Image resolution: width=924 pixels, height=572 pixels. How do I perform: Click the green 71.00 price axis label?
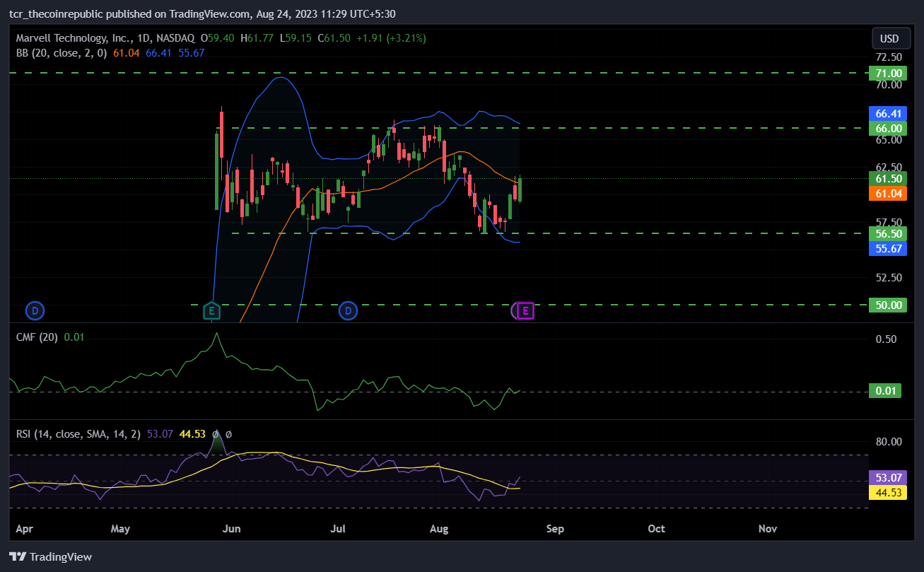tap(888, 73)
